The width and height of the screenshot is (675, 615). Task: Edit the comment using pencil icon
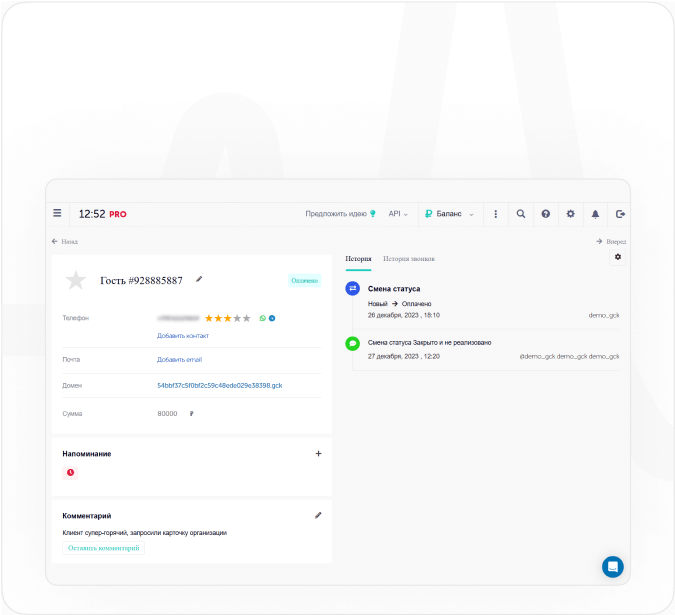coord(318,515)
